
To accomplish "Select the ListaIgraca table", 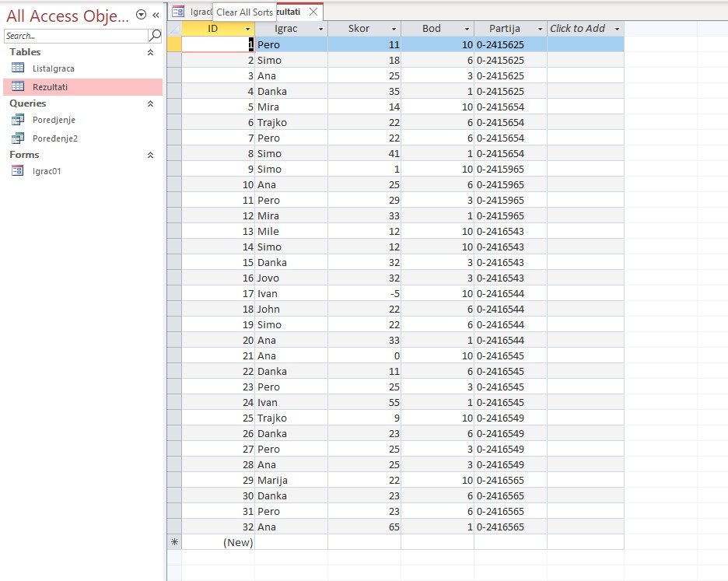I will (x=82, y=68).
